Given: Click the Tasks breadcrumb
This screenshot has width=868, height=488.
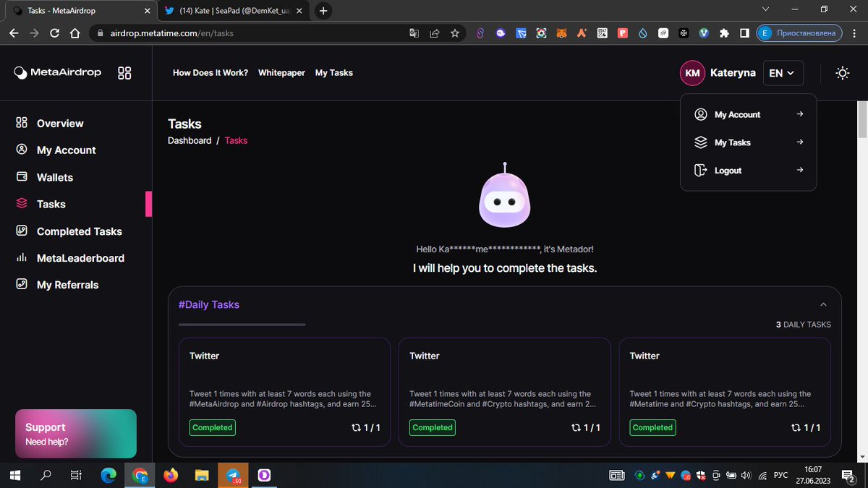Looking at the screenshot, I should point(236,140).
